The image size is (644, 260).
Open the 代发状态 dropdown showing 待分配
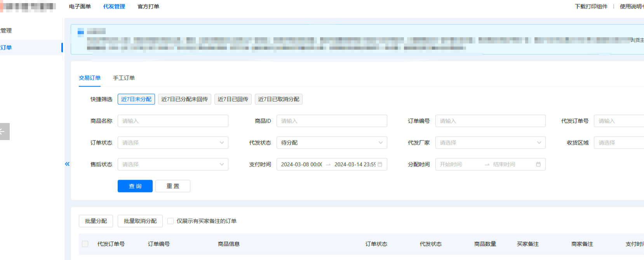click(x=332, y=143)
